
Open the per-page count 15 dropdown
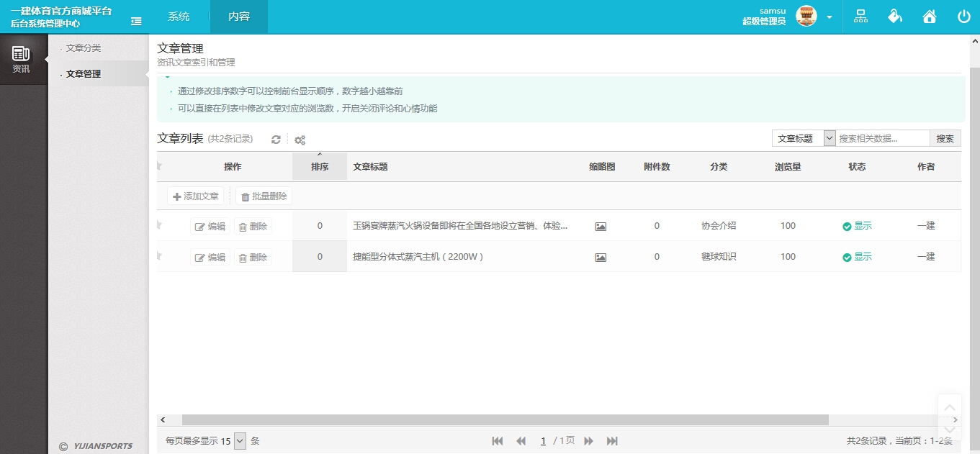pos(238,440)
